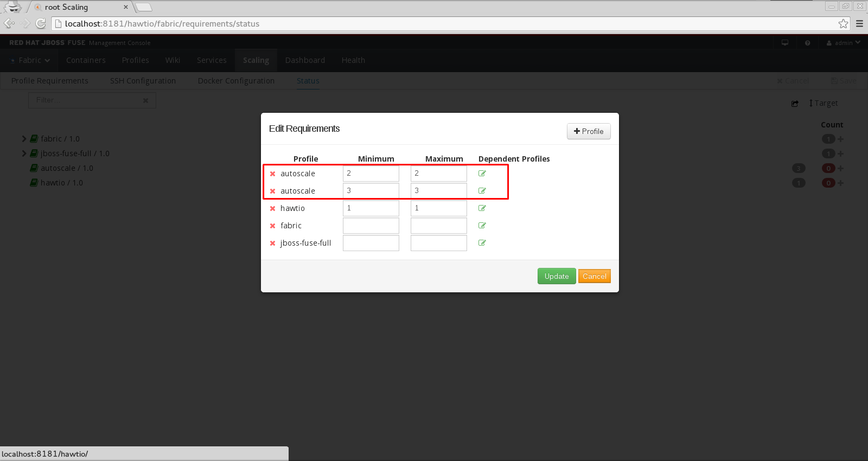
Task: Select hawtio / 1.0 in the tree
Action: [62, 183]
